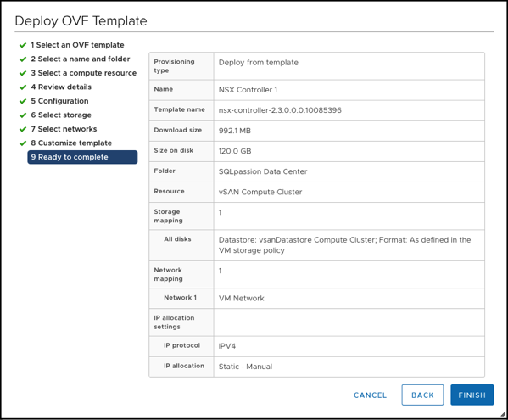
Task: Click the 'Network mapping' label
Action: click(x=168, y=274)
